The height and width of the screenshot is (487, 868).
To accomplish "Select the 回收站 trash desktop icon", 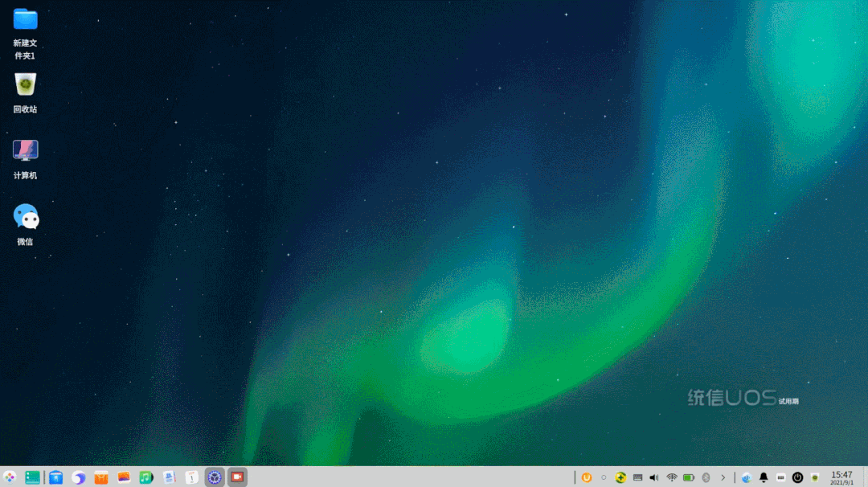I will click(25, 93).
